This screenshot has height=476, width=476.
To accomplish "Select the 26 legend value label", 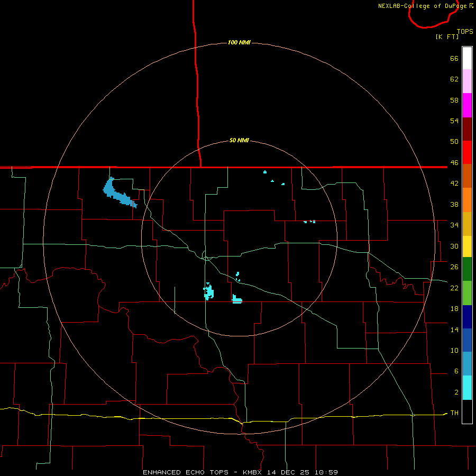I will pos(454,267).
